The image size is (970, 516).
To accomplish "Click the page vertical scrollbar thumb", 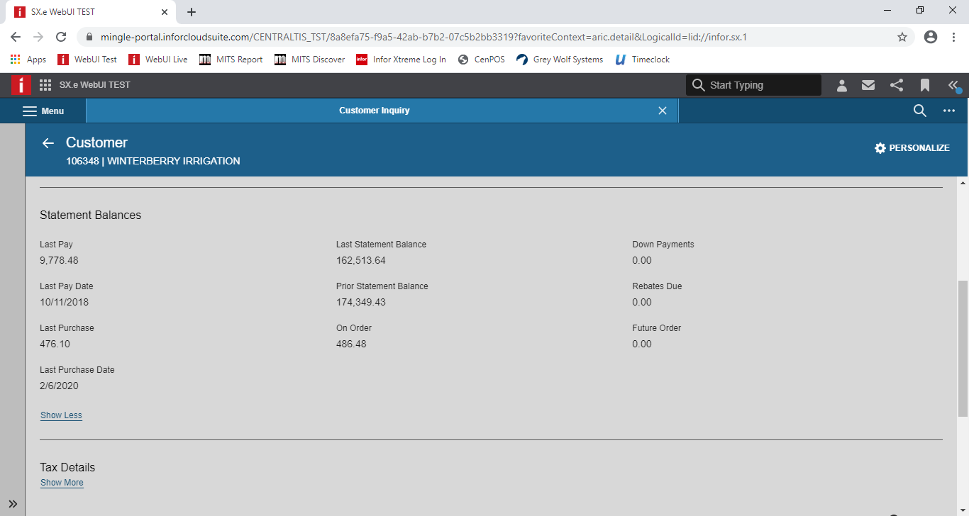I will pyautogui.click(x=963, y=348).
